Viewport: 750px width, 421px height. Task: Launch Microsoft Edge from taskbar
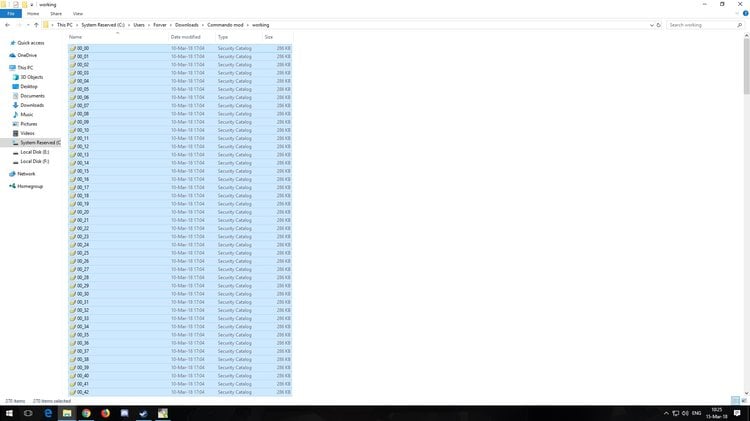(48, 413)
